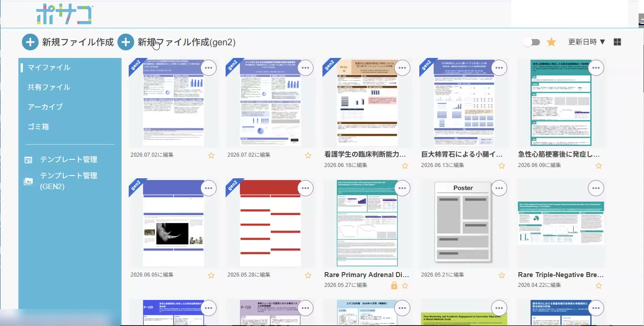Favorite the 巨大柿胃石による小腸イ poster star

pyautogui.click(x=502, y=166)
